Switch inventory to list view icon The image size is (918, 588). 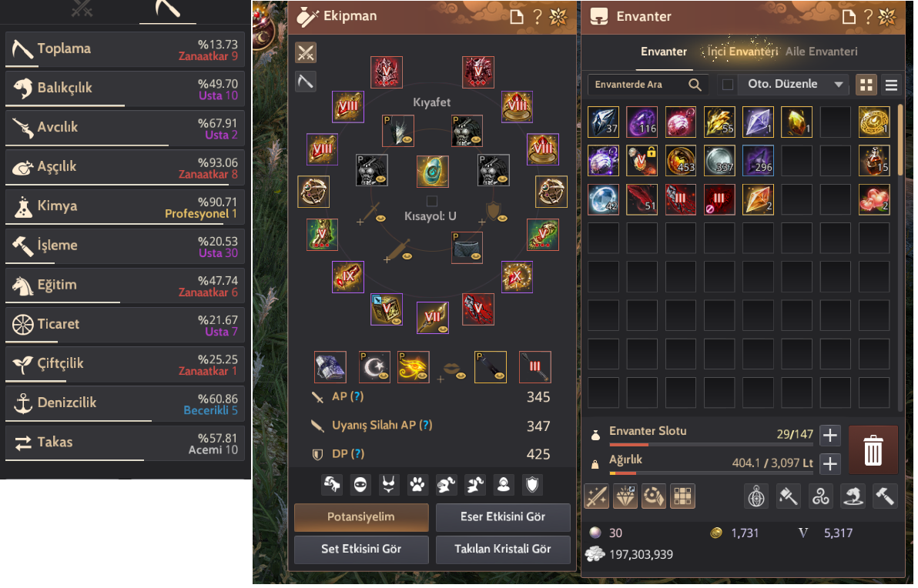coord(891,85)
